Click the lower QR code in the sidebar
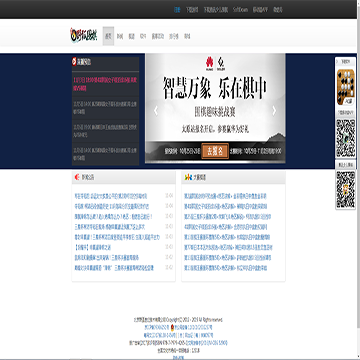Viewport: 360px width, 360px height. 345,190
